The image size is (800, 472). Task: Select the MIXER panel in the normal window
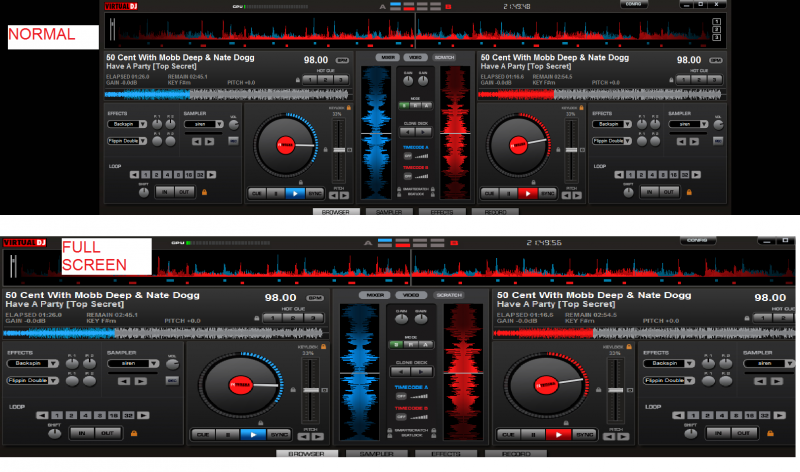[388, 57]
